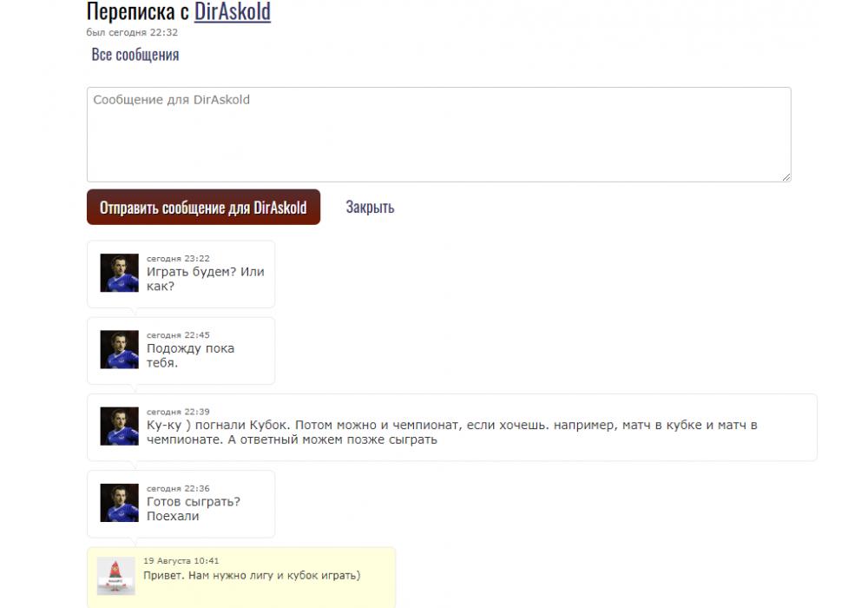
Task: Click the "Закрыть" link
Action: pos(370,207)
